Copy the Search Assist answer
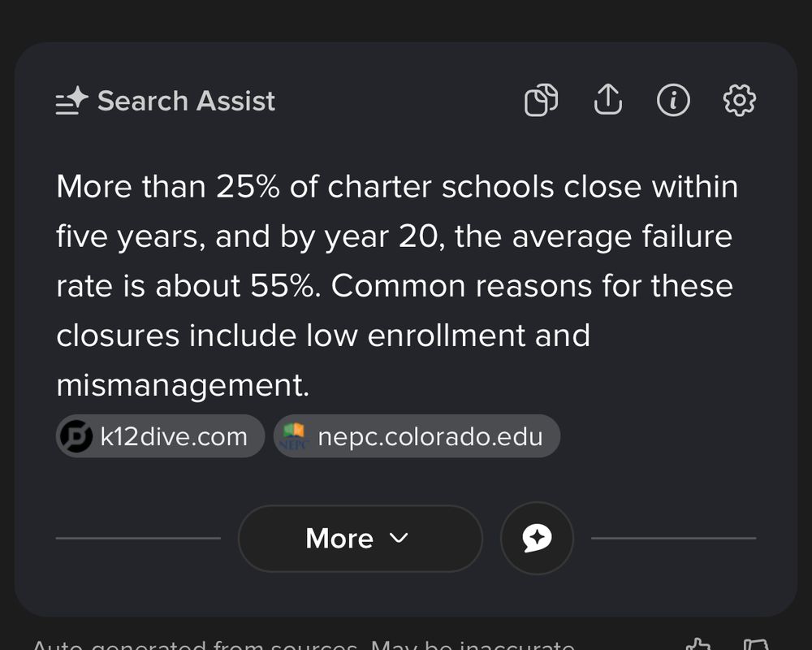The width and height of the screenshot is (812, 650). (x=541, y=99)
